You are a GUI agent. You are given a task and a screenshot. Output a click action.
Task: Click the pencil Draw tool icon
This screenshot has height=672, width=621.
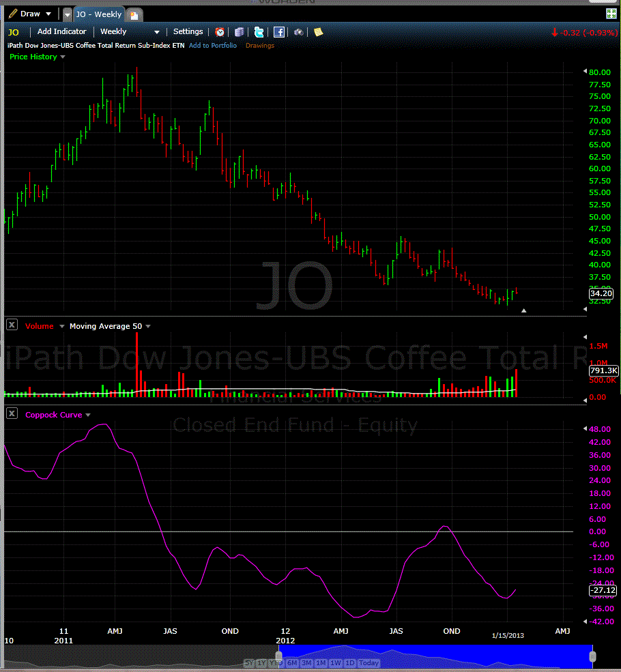click(13, 14)
